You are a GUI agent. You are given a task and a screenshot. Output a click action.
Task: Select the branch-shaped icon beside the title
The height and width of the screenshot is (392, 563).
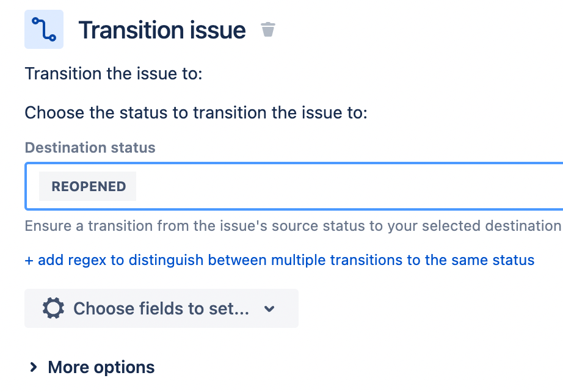[43, 29]
